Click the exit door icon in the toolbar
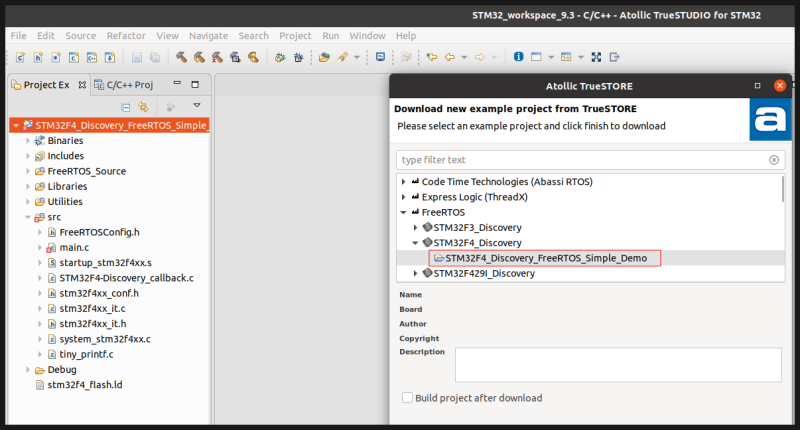Viewport: 800px width, 430px height. coord(614,57)
